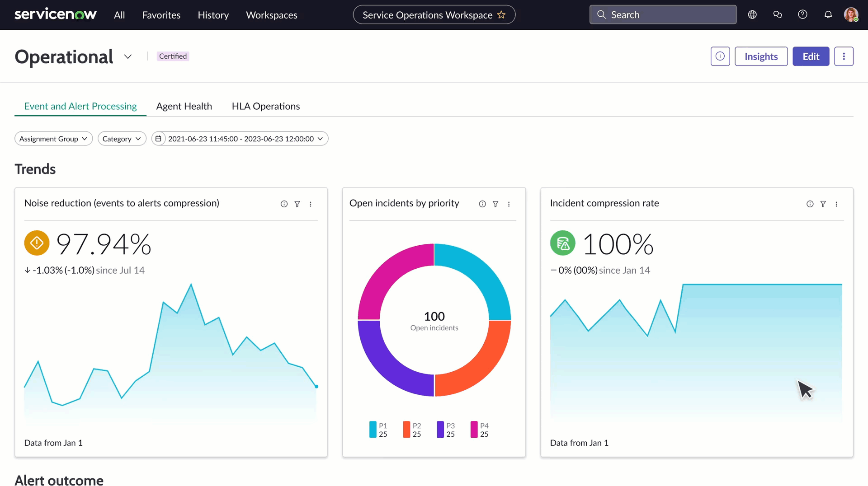Click the '0% (00%) since Jan 14' text

point(600,270)
